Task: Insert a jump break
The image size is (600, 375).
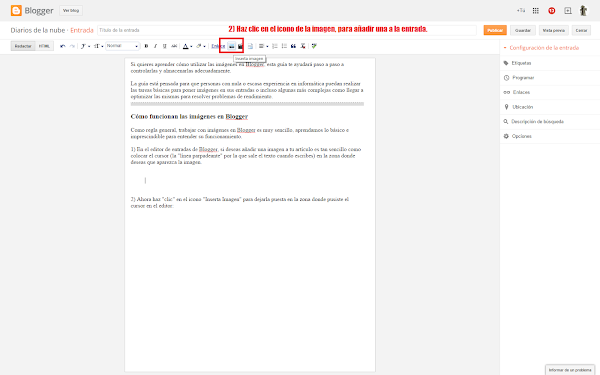Action: coord(250,46)
